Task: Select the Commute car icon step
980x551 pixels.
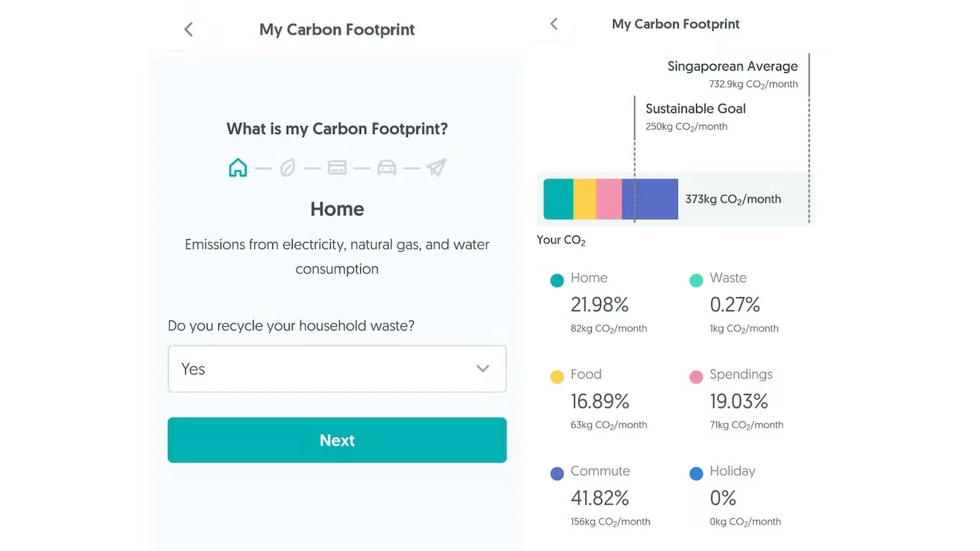Action: (x=387, y=167)
